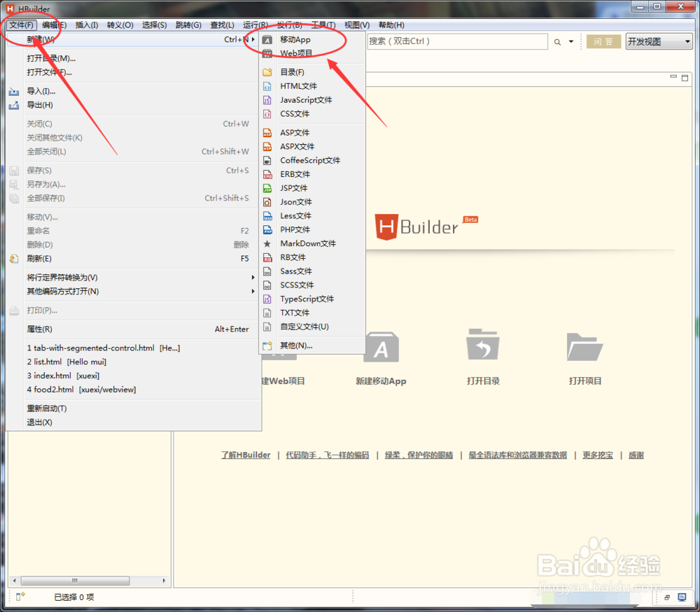
Task: Click the 打开目录 large folder icon
Action: coord(482,345)
